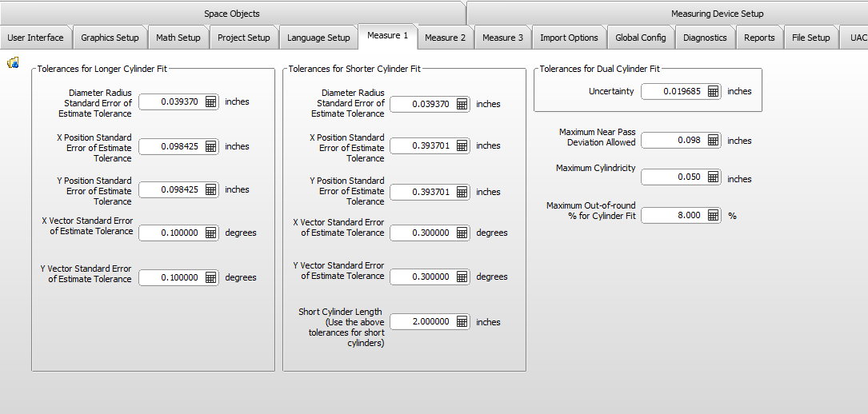Switch to the Measure 2 tab
This screenshot has width=868, height=414.
(446, 38)
